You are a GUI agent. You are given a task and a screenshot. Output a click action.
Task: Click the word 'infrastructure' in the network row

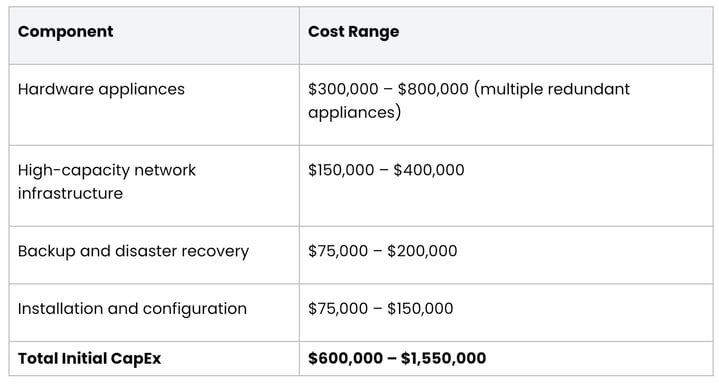click(x=71, y=194)
